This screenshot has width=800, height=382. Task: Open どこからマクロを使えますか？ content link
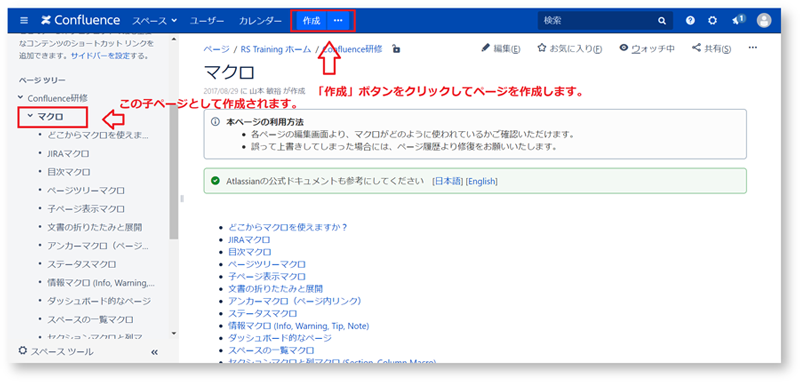coord(288,227)
